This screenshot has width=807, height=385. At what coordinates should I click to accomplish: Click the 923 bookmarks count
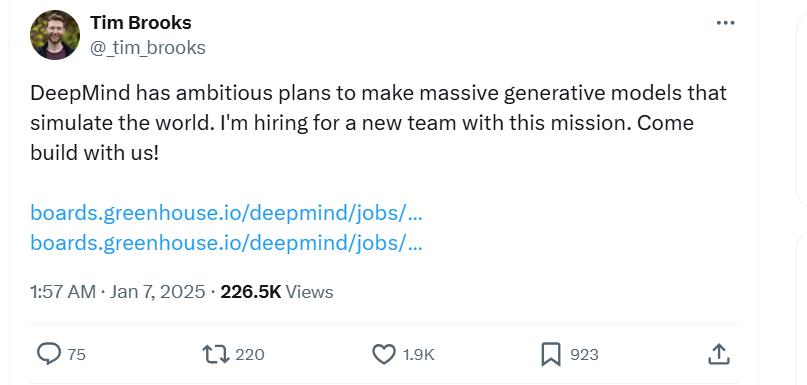pos(584,355)
